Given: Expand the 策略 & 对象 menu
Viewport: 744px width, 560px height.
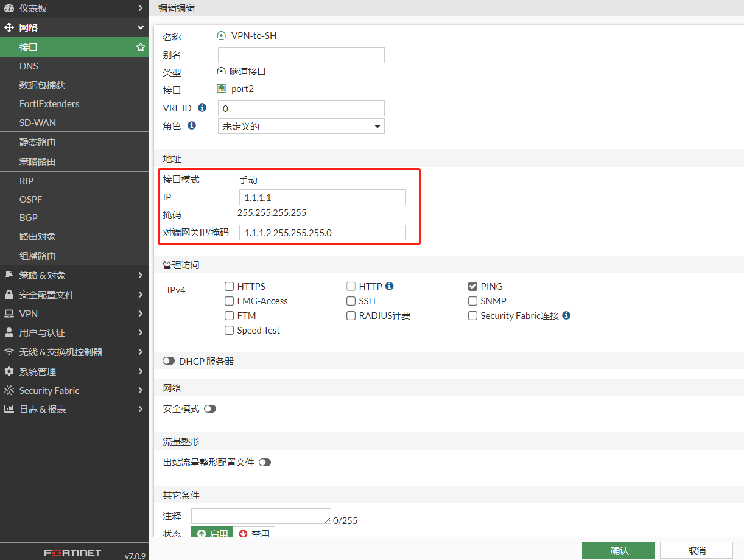Looking at the screenshot, I should tap(73, 275).
